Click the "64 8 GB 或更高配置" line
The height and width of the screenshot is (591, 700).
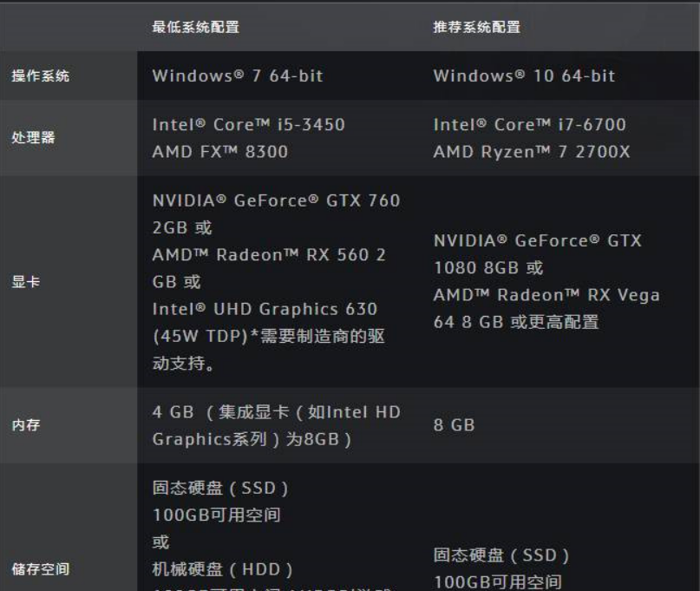point(516,322)
